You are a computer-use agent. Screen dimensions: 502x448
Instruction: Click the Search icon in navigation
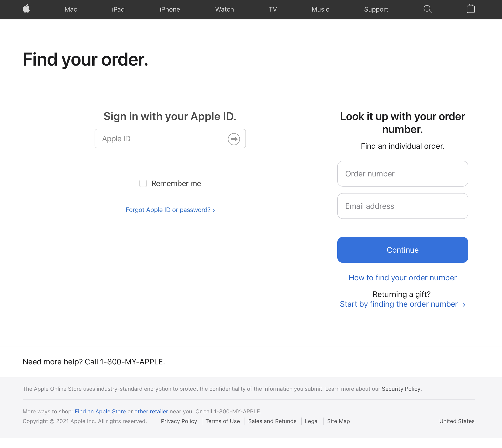tap(427, 9)
